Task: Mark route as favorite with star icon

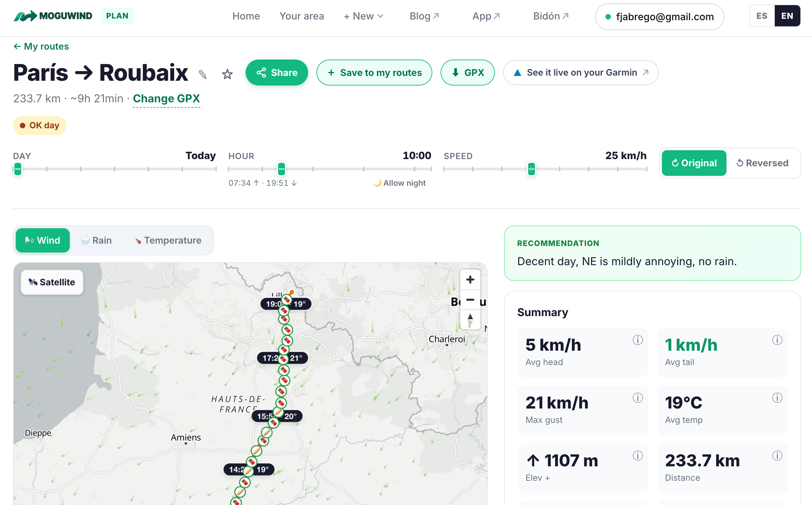Action: (x=227, y=74)
